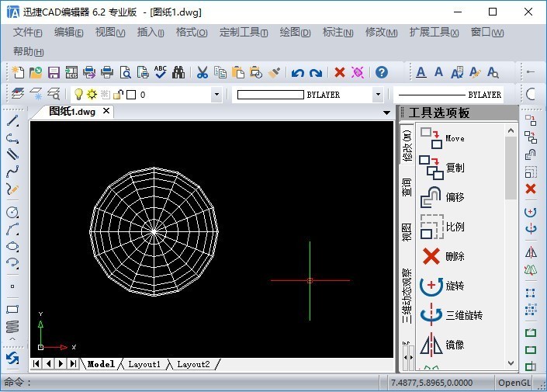This screenshot has width=547, height=392.
Task: Choose 删除 delete tool in palette
Action: pos(442,256)
